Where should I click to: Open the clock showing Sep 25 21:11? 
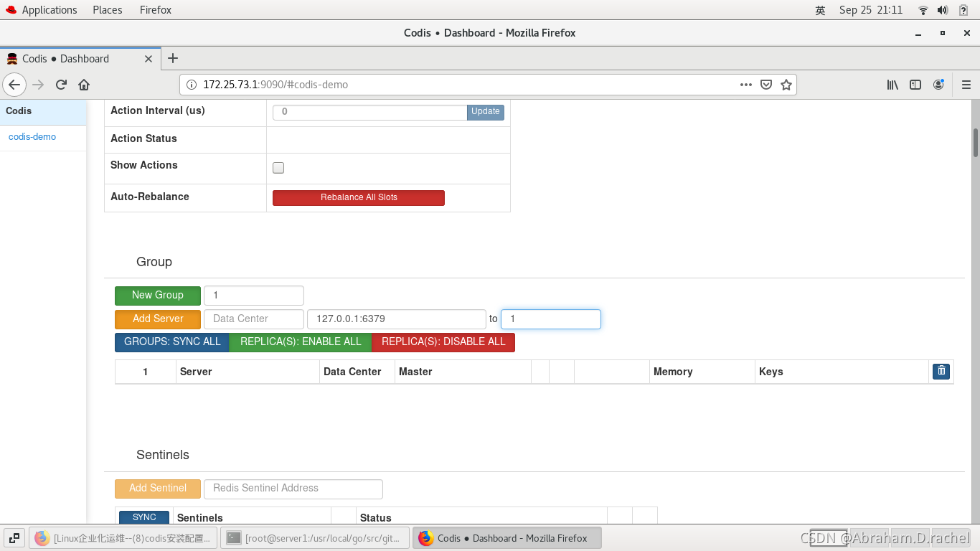tap(871, 10)
